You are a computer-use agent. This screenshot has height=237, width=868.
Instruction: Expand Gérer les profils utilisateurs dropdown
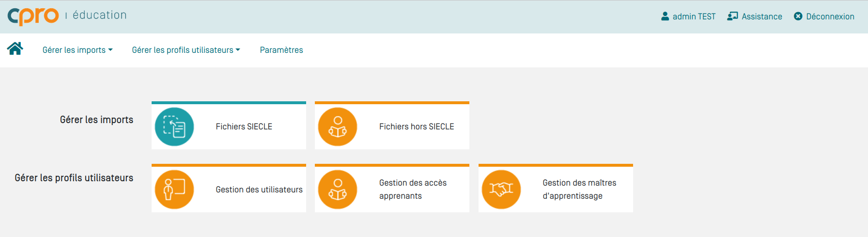coord(186,50)
